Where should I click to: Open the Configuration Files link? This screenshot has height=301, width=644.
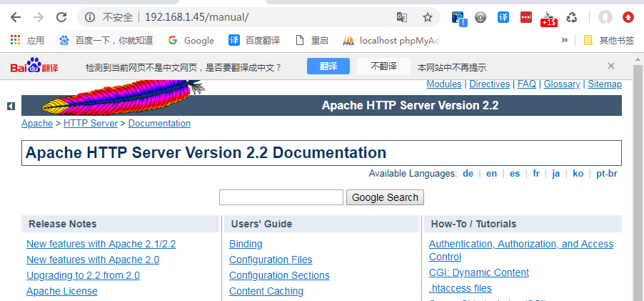[x=271, y=260]
